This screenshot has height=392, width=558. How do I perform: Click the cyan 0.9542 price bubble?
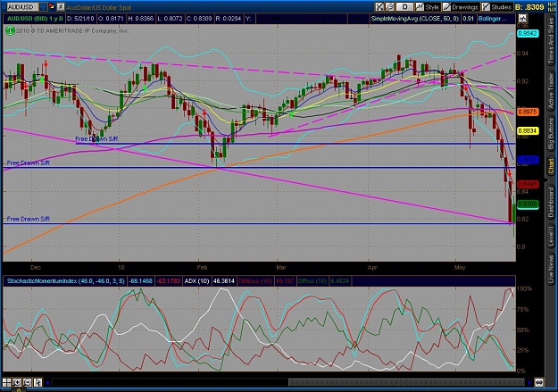(528, 33)
